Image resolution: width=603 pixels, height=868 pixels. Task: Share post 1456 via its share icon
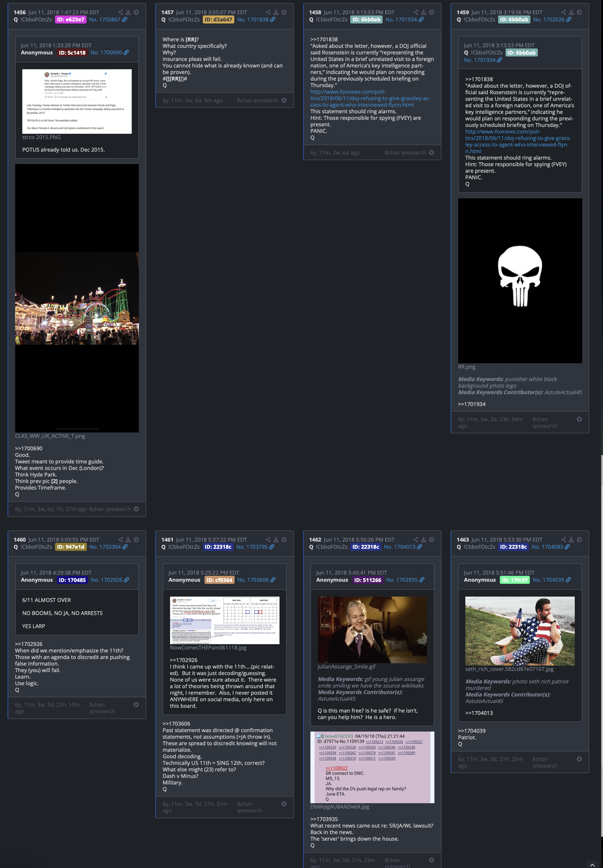click(x=120, y=12)
